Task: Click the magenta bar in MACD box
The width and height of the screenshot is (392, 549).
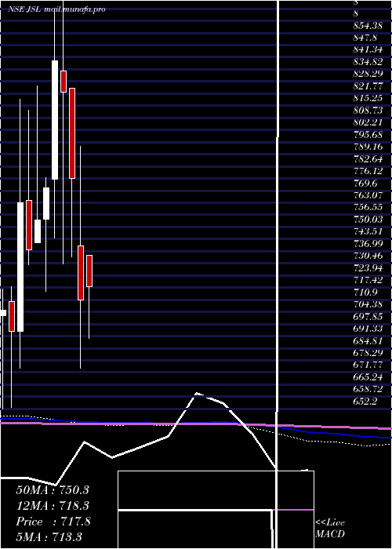Action: [x=292, y=510]
